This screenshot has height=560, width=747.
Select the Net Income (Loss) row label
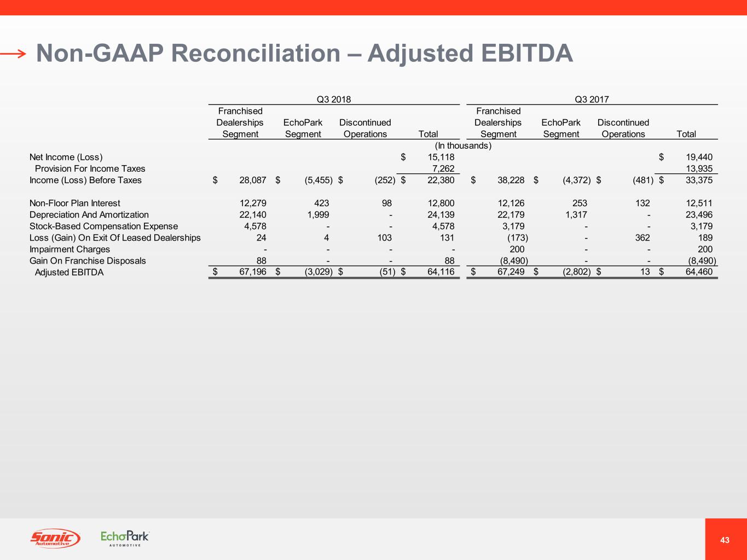(66, 157)
